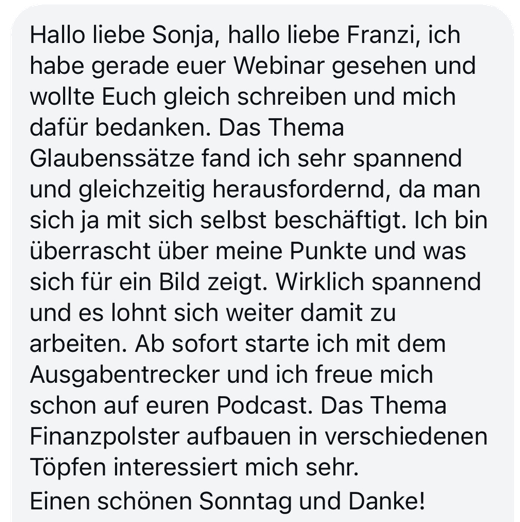Select the word beschäftigt
The height and width of the screenshot is (522, 520).
(341, 221)
